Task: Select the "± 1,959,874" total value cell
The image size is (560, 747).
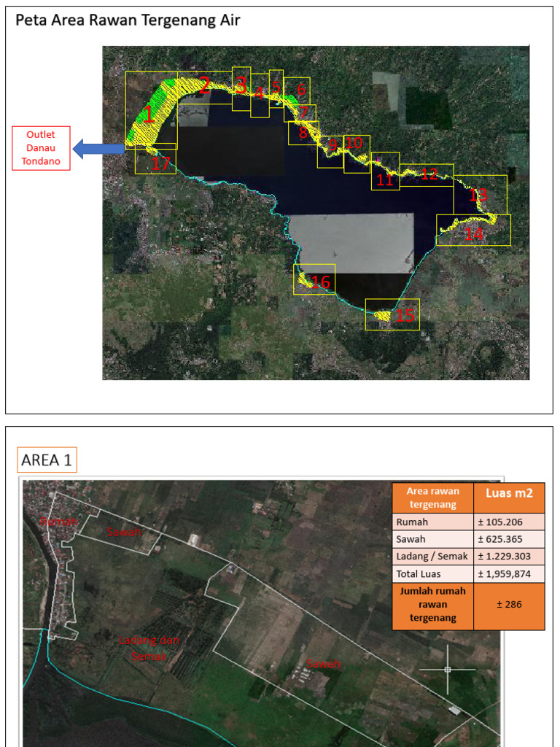Action: pos(509,573)
